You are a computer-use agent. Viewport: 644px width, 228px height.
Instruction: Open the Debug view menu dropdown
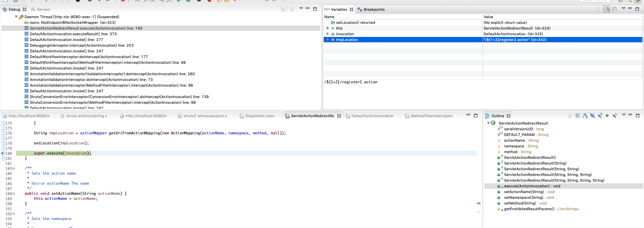point(301,9)
